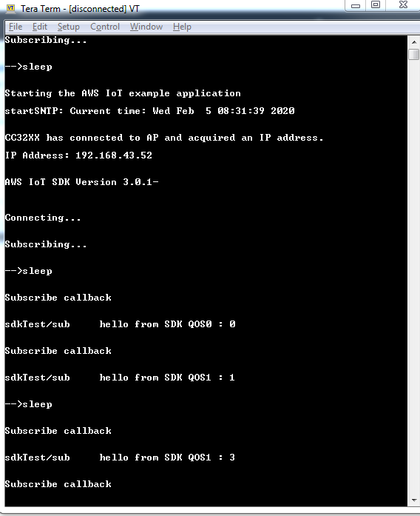The width and height of the screenshot is (420, 516).
Task: Click the vertical scrollbar thumb
Action: pos(414,54)
